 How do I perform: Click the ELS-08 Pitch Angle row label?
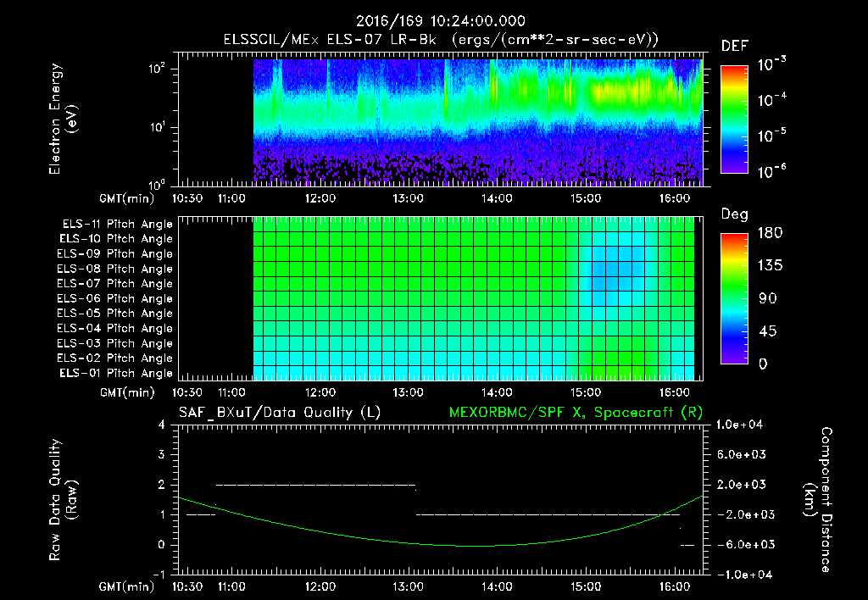point(115,269)
